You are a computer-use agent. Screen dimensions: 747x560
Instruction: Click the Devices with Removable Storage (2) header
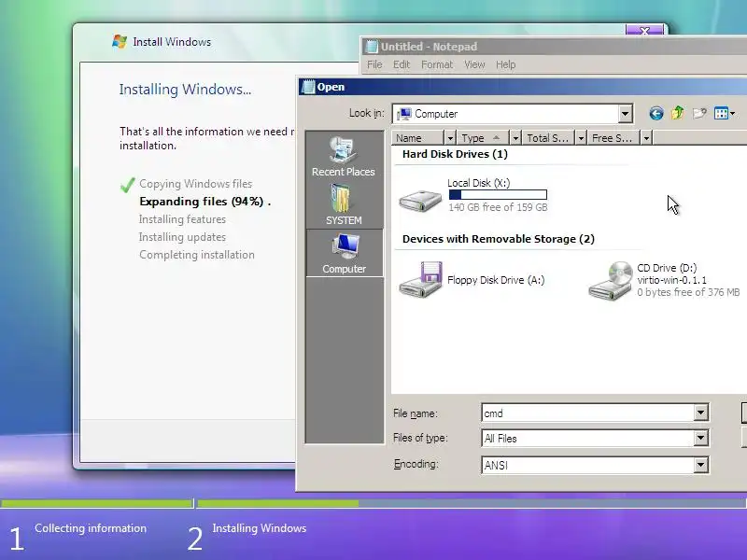click(499, 239)
